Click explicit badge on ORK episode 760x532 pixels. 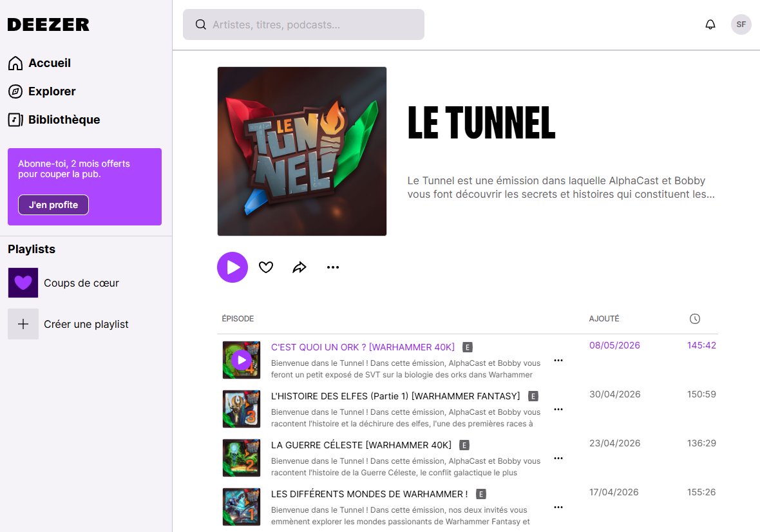point(467,347)
